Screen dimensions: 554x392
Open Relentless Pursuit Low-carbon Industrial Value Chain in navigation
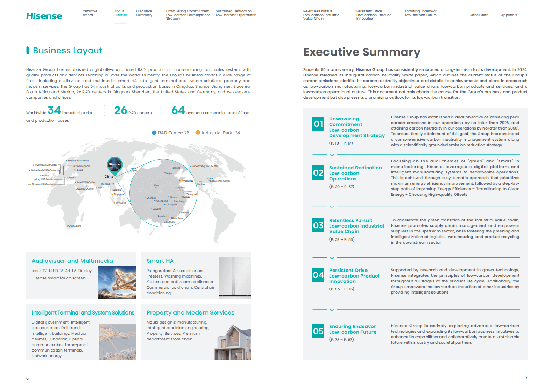click(x=322, y=15)
